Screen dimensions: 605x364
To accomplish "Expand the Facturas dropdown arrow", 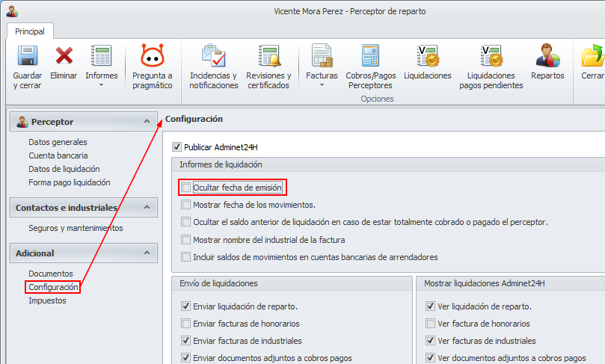I will 322,84.
